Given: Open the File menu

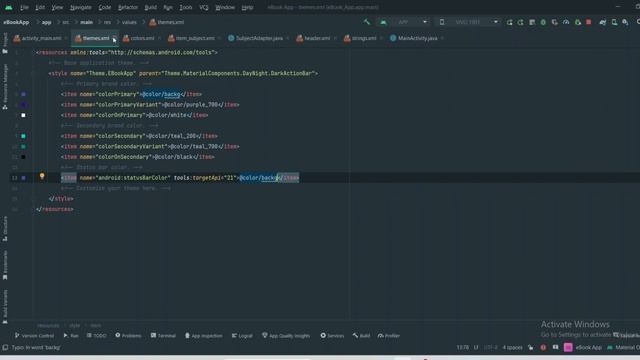Looking at the screenshot, I should pyautogui.click(x=24, y=7).
